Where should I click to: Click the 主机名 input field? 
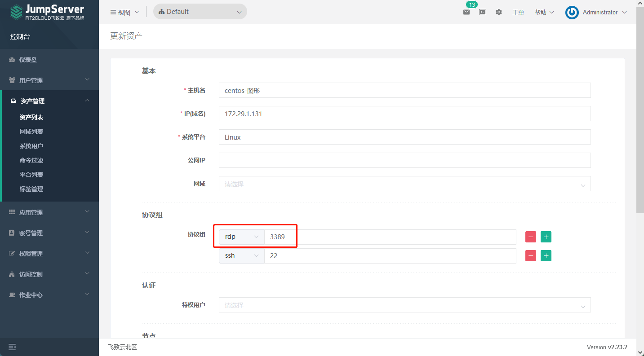coord(404,90)
